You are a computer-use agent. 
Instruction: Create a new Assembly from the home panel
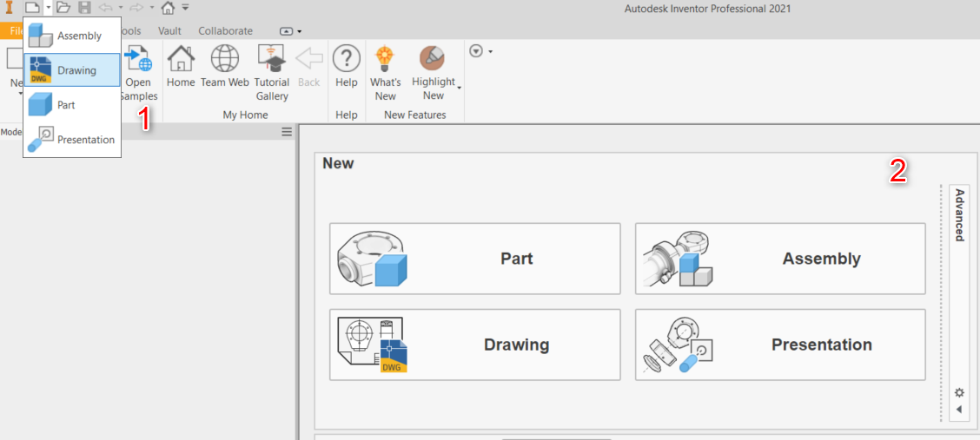(x=780, y=259)
